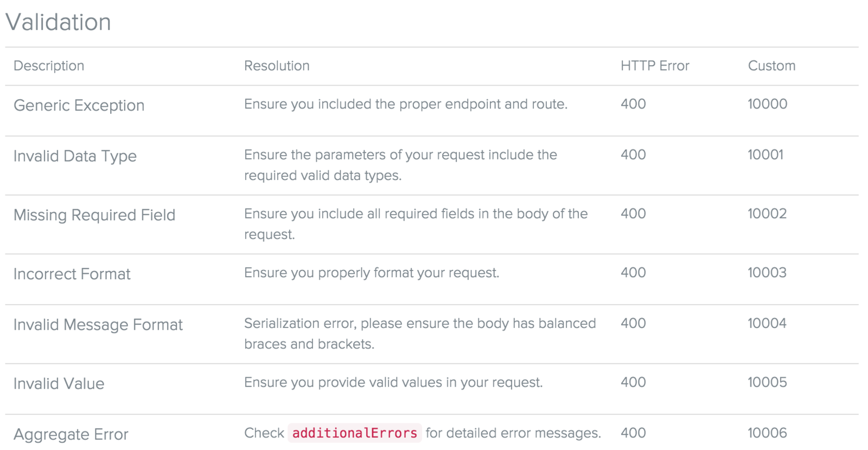Select the Missing Required Field entry
Image resolution: width=868 pixels, height=450 pixels.
point(94,215)
